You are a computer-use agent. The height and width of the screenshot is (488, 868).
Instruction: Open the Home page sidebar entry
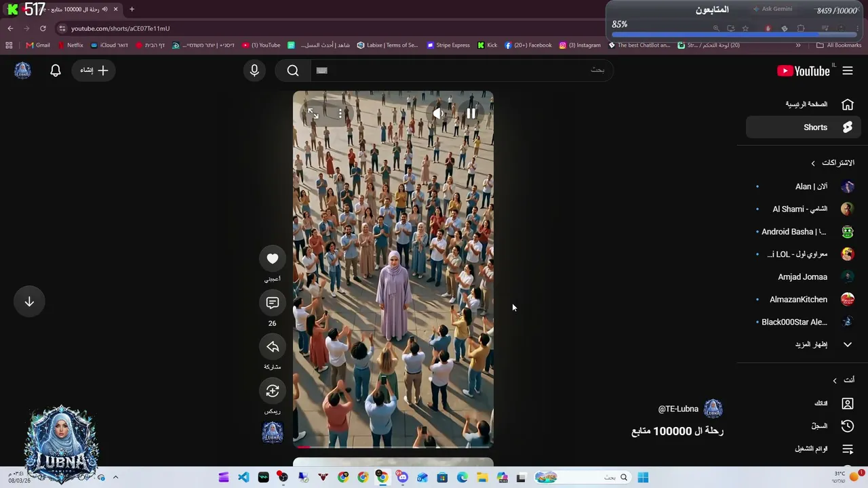click(804, 104)
